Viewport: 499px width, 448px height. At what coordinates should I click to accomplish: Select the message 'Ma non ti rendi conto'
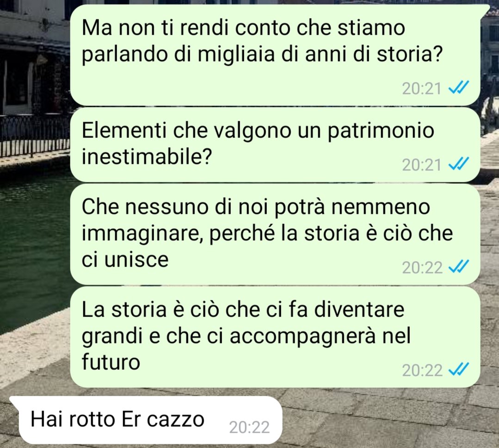275,55
